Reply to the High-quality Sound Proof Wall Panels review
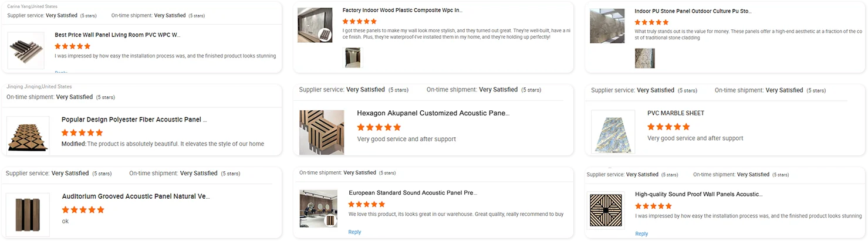This screenshot has height=241, width=868. click(641, 234)
